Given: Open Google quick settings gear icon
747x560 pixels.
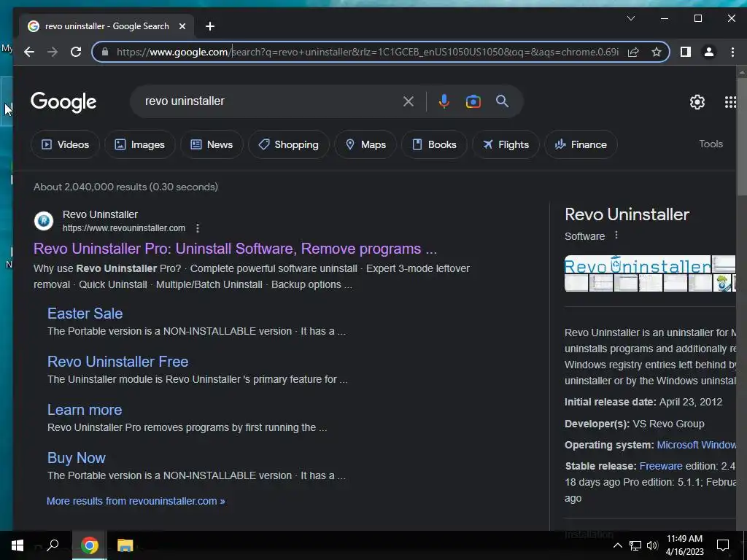Looking at the screenshot, I should [x=697, y=101].
